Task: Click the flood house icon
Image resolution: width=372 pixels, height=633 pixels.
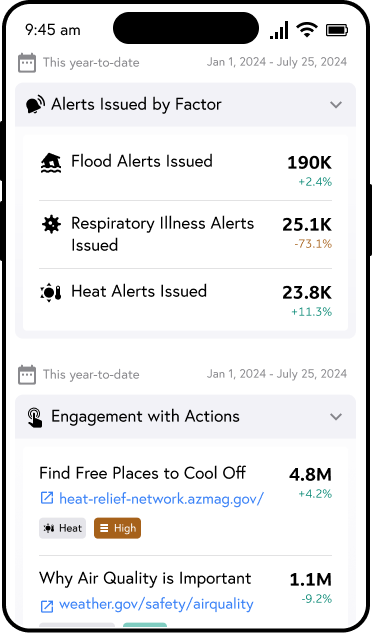Action: 51,163
